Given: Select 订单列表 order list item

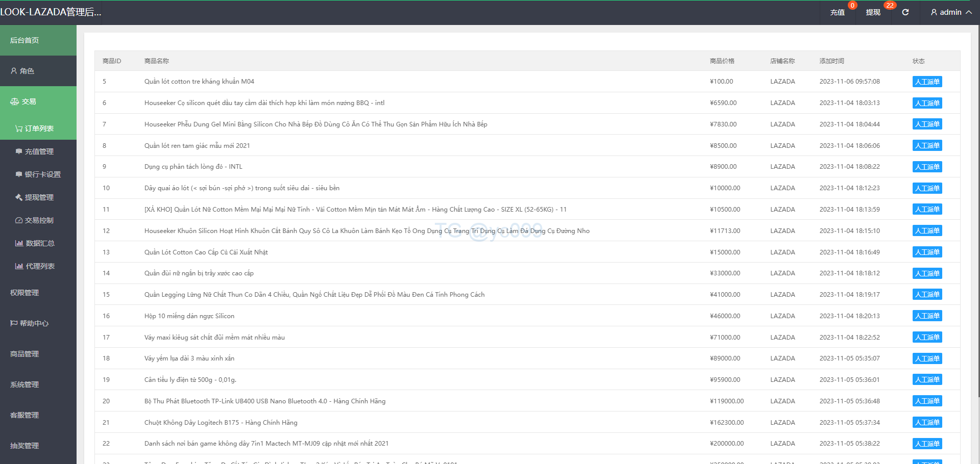Looking at the screenshot, I should 39,128.
